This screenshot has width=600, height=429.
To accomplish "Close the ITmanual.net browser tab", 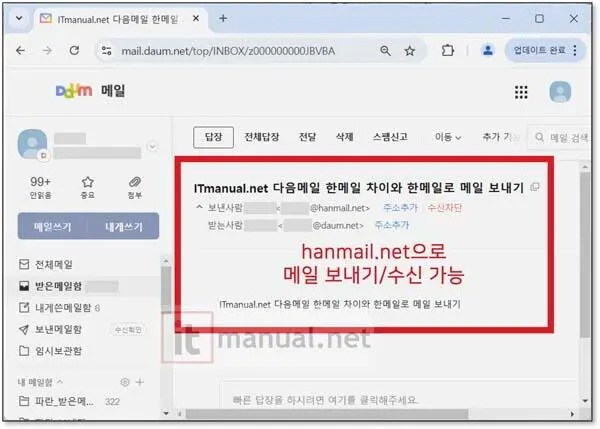I will [x=196, y=18].
